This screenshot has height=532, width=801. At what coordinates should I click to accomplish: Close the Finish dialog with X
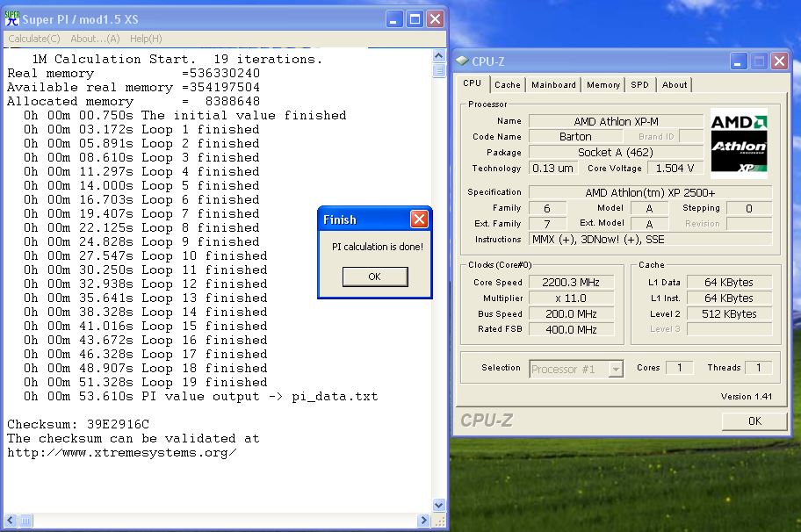(420, 219)
